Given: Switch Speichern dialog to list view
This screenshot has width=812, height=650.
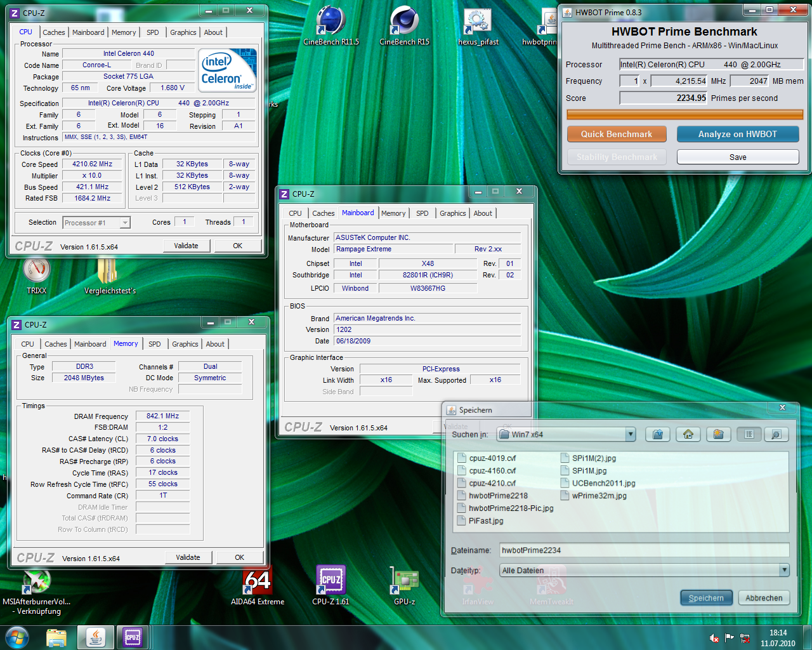Looking at the screenshot, I should click(749, 434).
